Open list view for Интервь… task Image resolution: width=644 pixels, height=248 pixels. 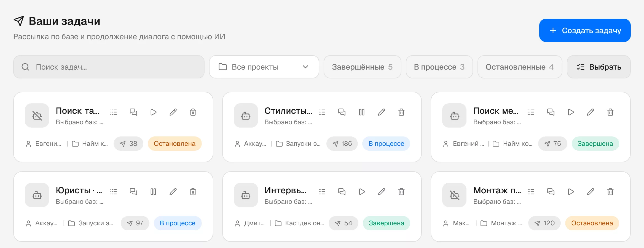tap(322, 192)
